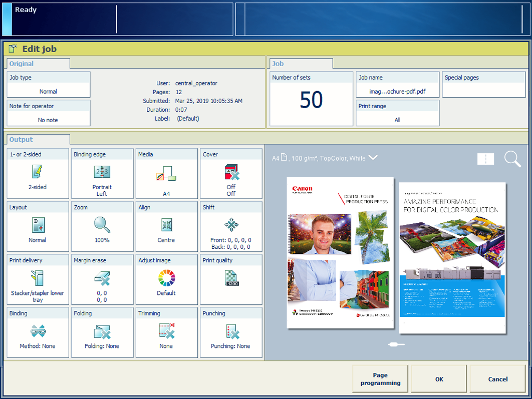Open the Print delivery stacker icon
This screenshot has width=532, height=399.
coord(38,278)
